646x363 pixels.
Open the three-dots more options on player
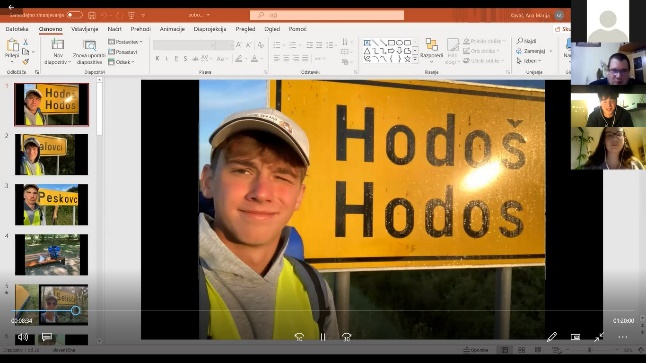[x=623, y=337]
